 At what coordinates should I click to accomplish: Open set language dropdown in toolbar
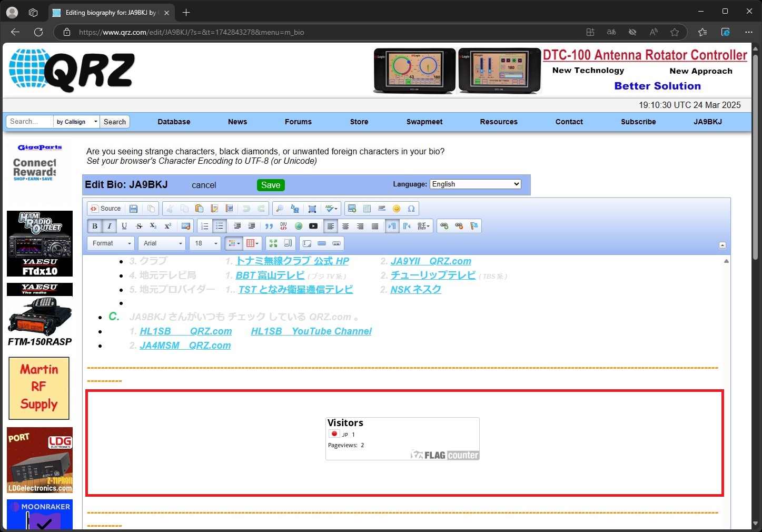[424, 226]
